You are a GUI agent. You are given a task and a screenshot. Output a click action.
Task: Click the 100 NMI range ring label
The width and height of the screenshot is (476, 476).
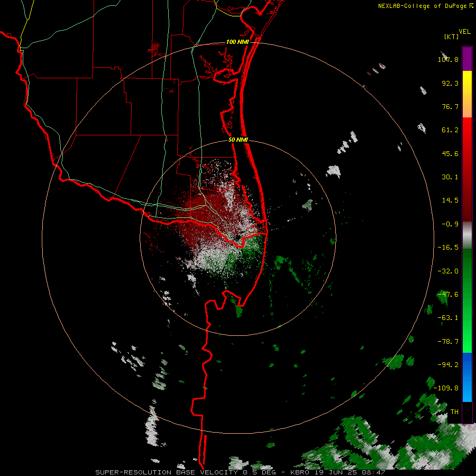[x=237, y=42]
